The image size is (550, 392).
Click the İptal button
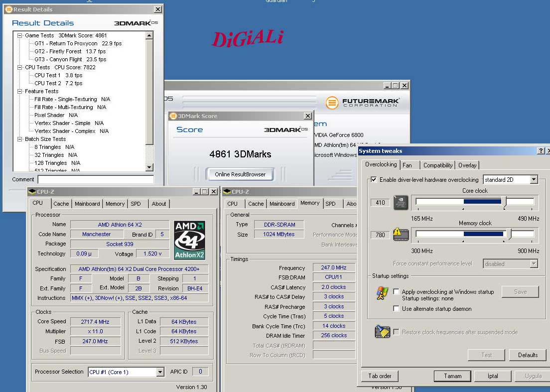coord(493,376)
